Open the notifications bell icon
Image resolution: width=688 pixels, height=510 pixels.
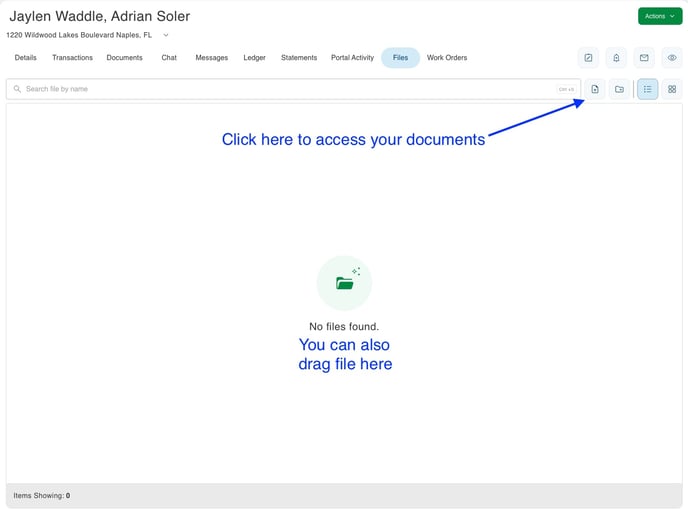click(616, 58)
